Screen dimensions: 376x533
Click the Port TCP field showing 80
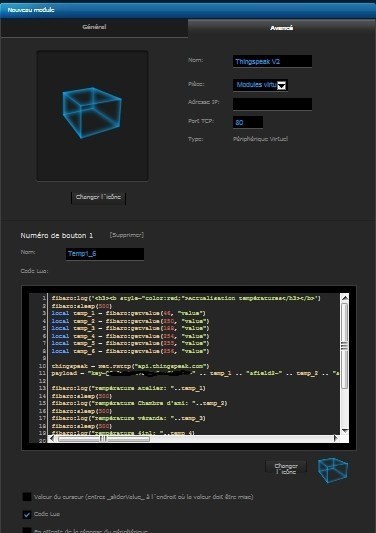click(x=248, y=122)
